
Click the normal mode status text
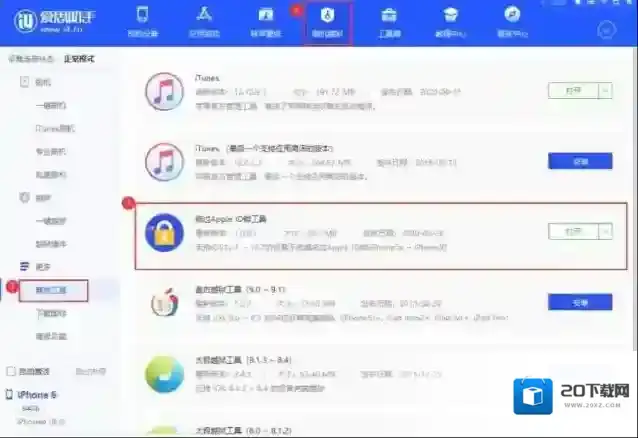click(x=79, y=59)
